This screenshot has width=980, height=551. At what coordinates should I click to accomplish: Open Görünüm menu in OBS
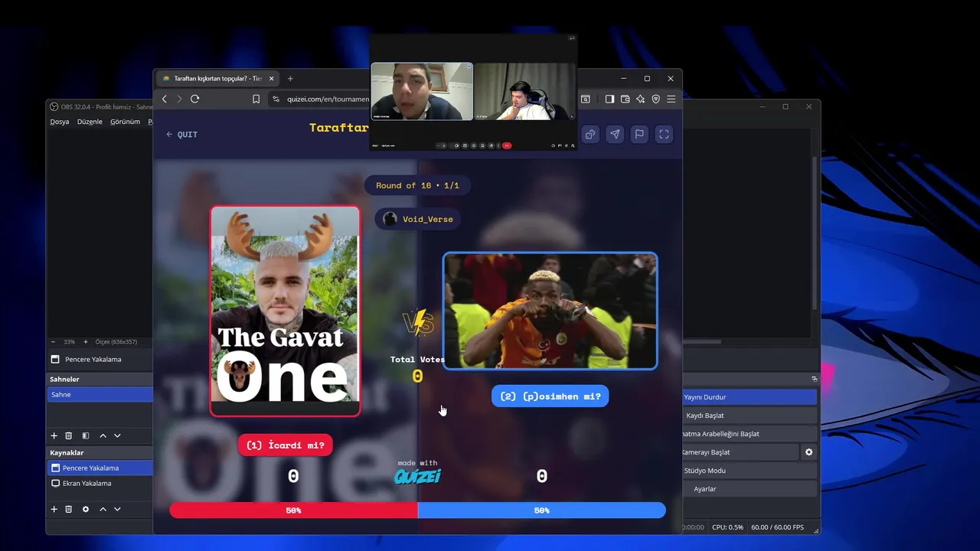(125, 122)
